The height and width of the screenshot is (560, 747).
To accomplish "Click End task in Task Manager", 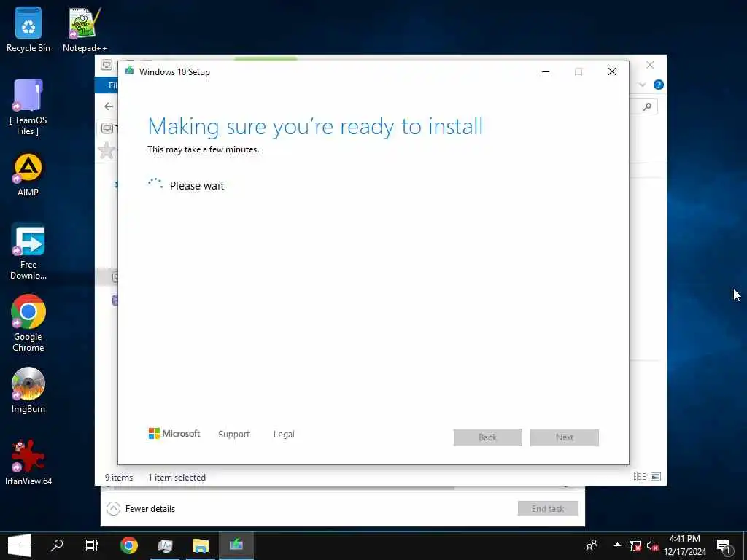I will pos(548,508).
